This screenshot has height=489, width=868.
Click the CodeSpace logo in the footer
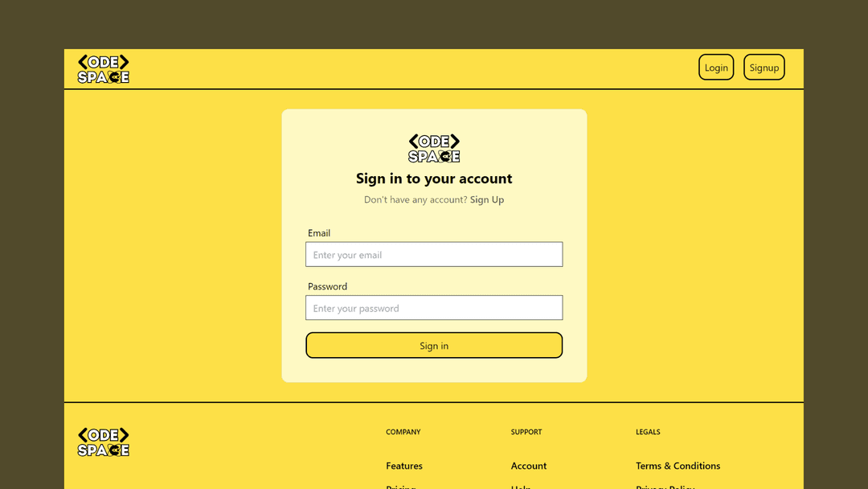click(103, 442)
